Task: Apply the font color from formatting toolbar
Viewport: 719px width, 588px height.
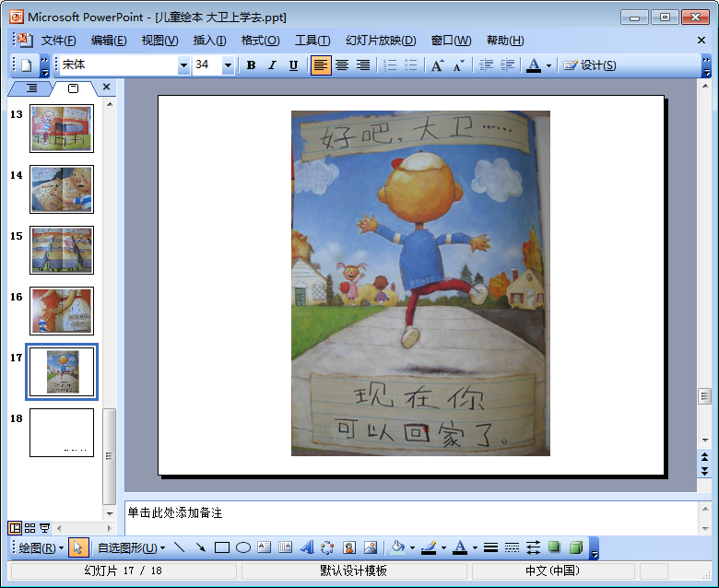Action: point(534,65)
